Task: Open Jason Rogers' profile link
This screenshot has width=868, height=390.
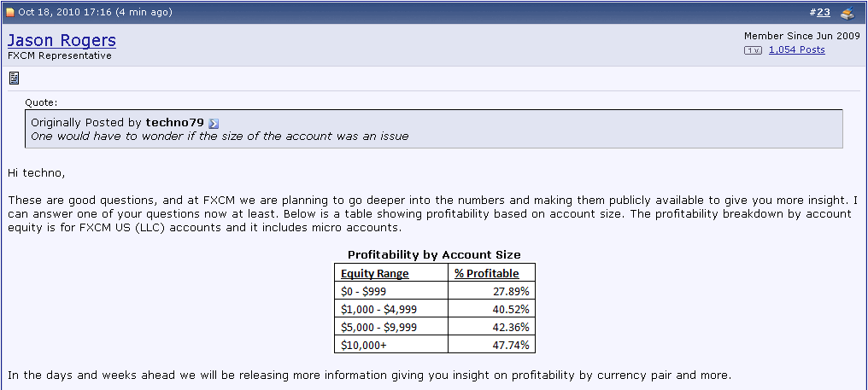Action: 62,40
